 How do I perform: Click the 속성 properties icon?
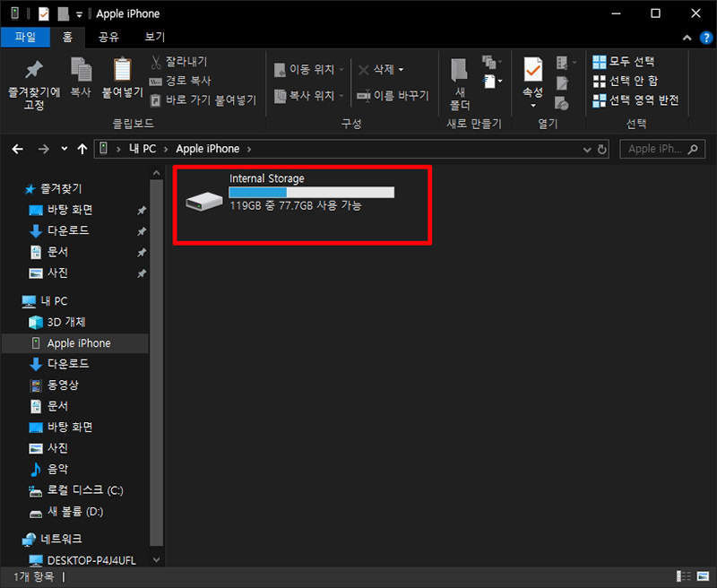coord(533,70)
